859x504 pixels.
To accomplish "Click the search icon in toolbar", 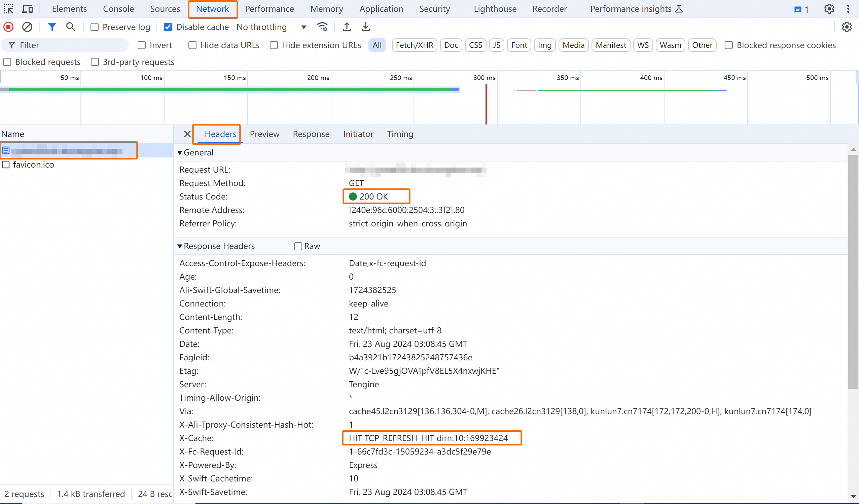I will click(70, 26).
